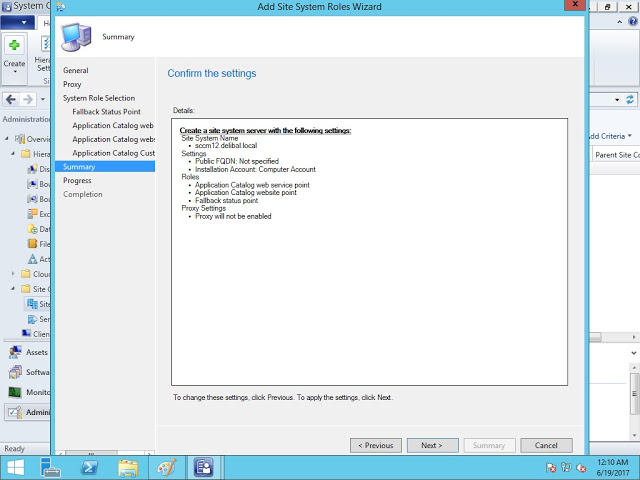This screenshot has height=480, width=640.
Task: Go to the General wizard page
Action: point(76,71)
